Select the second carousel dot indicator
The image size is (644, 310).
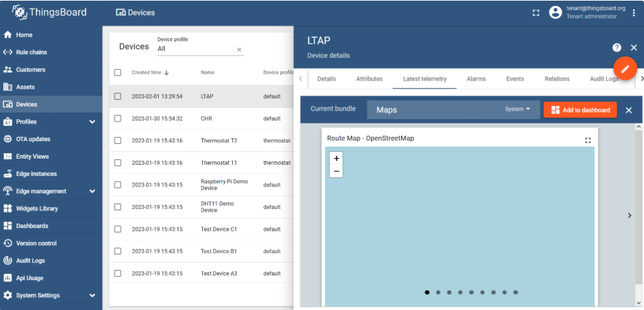(x=438, y=292)
